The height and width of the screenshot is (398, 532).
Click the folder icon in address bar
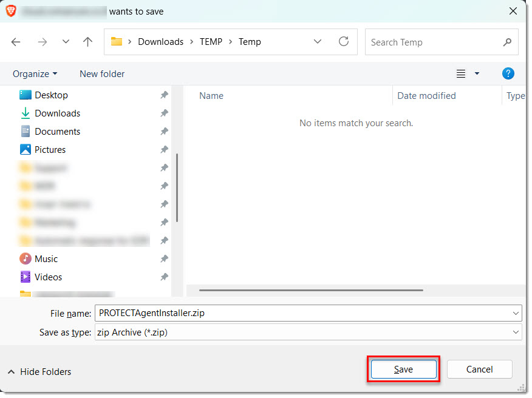[117, 42]
